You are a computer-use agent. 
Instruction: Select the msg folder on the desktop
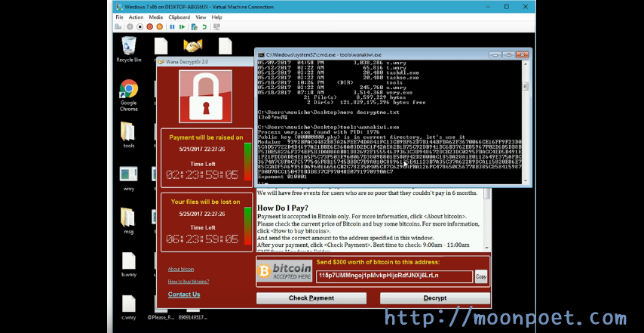128,220
